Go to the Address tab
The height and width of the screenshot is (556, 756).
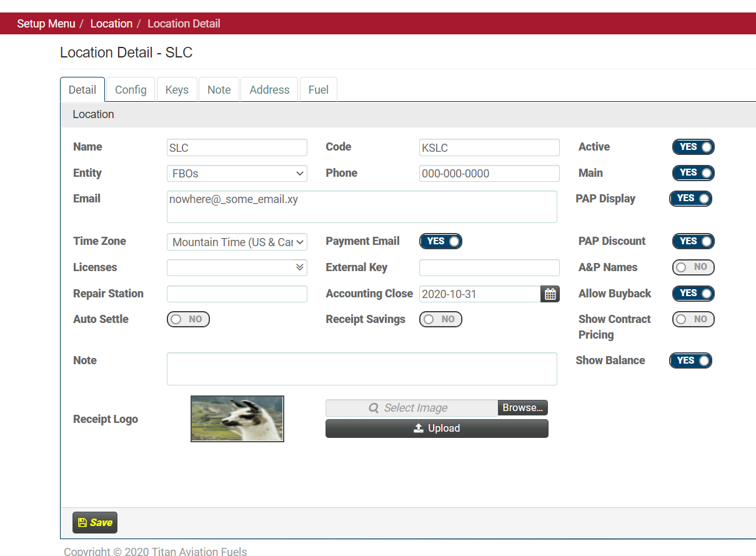click(x=269, y=90)
